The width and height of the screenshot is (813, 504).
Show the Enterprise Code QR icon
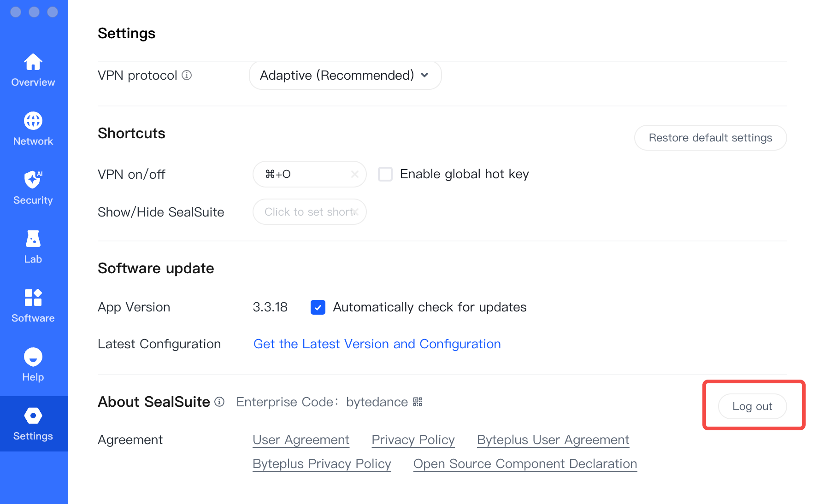coord(418,402)
